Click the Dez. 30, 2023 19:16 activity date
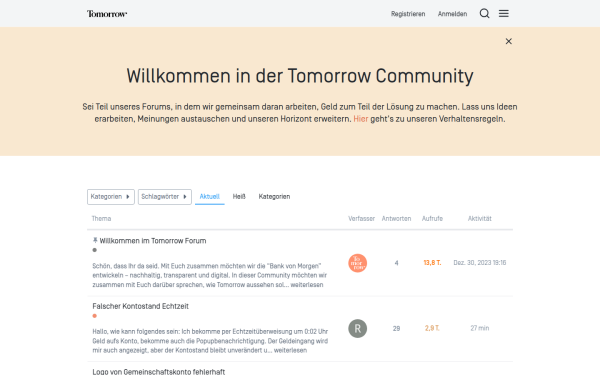Screen dimensions: 600x375 (x=479, y=263)
